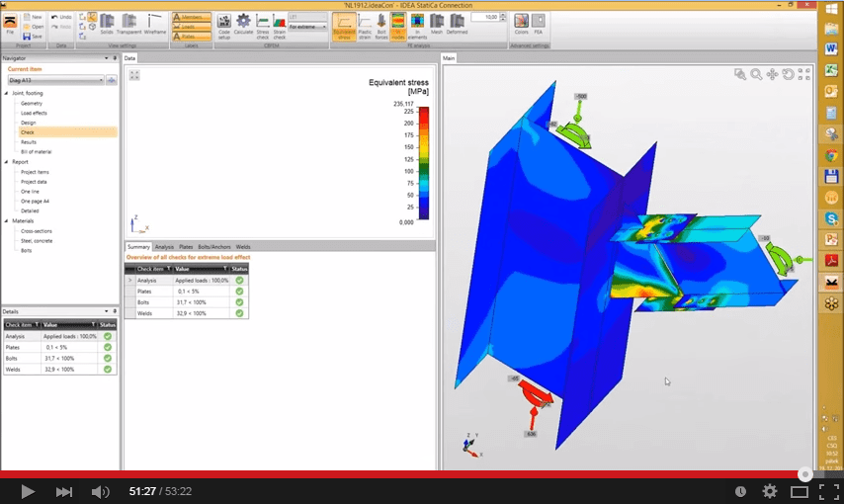
Task: Click the pan tool in the 3D view
Action: click(x=773, y=74)
